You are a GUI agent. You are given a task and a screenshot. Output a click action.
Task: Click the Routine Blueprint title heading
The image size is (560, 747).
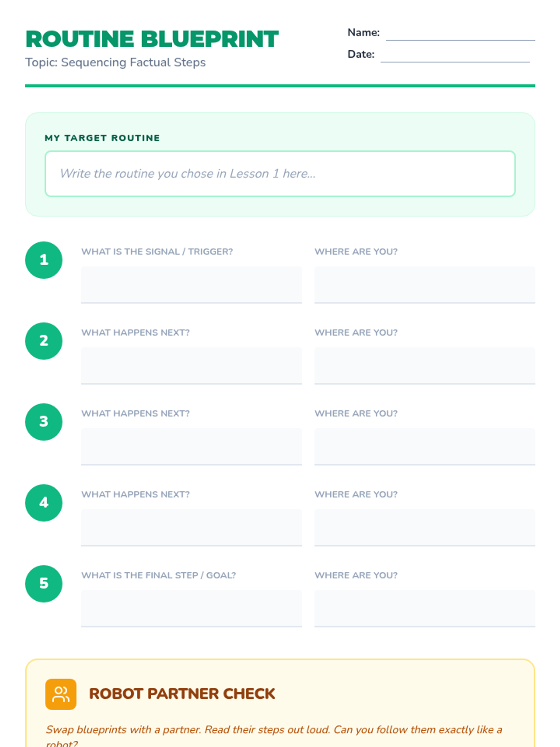[x=152, y=39]
